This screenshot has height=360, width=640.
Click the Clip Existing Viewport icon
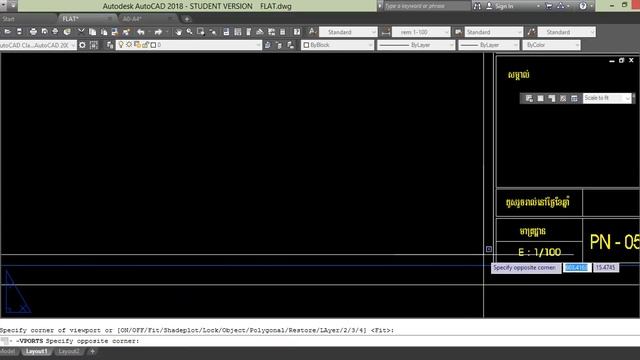click(574, 98)
